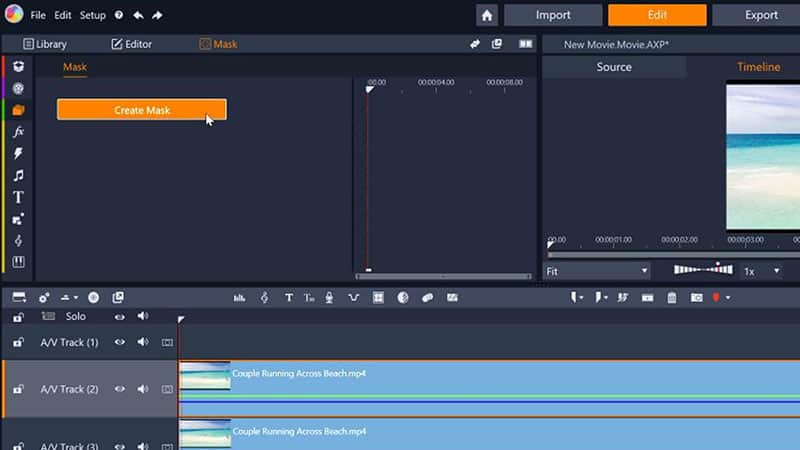The image size is (800, 450).
Task: Click the help question mark icon
Action: pyautogui.click(x=119, y=15)
